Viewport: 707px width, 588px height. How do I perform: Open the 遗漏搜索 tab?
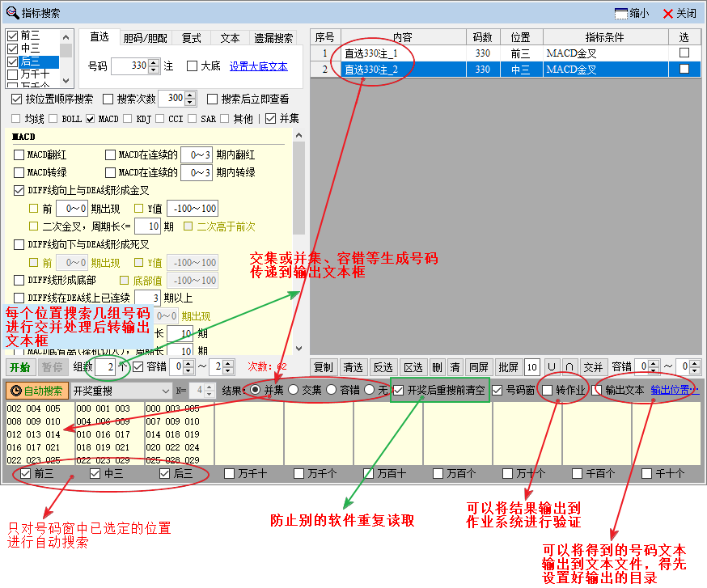coord(273,38)
